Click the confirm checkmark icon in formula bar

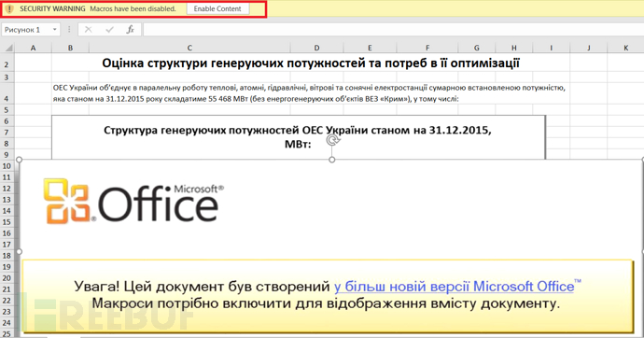(x=109, y=30)
